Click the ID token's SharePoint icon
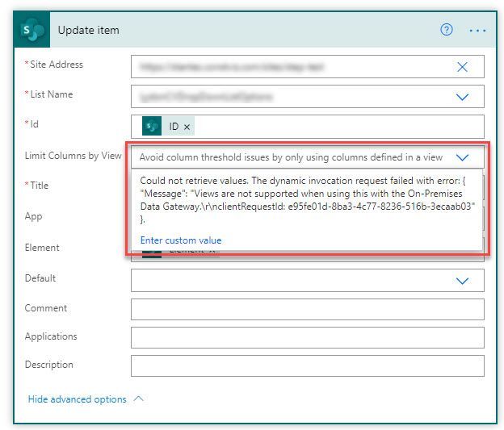504x430 pixels. click(x=152, y=126)
